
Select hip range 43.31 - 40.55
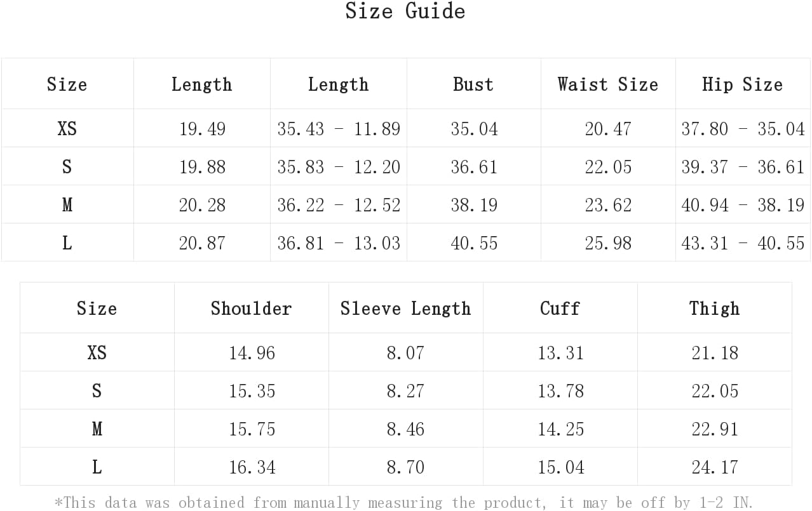tap(743, 243)
